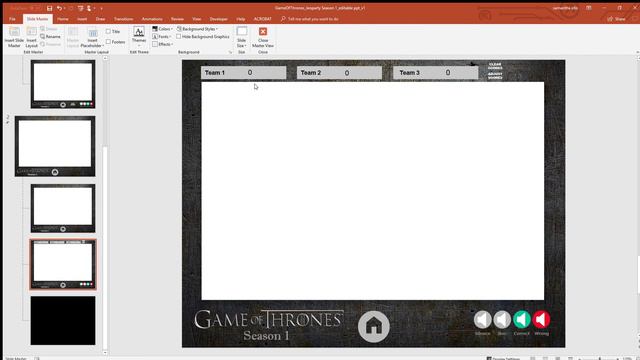Enable Hide Background Graphics checkbox
The height and width of the screenshot is (360, 640).
pyautogui.click(x=179, y=37)
